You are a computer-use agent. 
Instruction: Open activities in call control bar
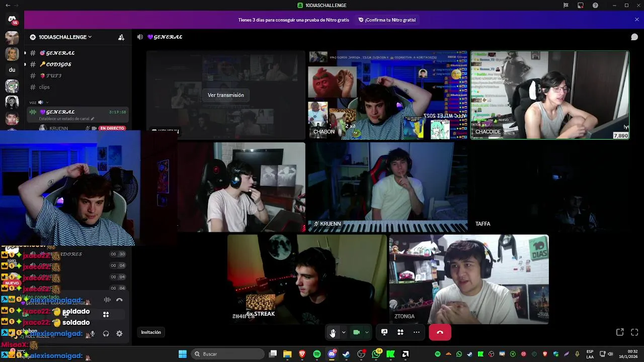pos(400,332)
